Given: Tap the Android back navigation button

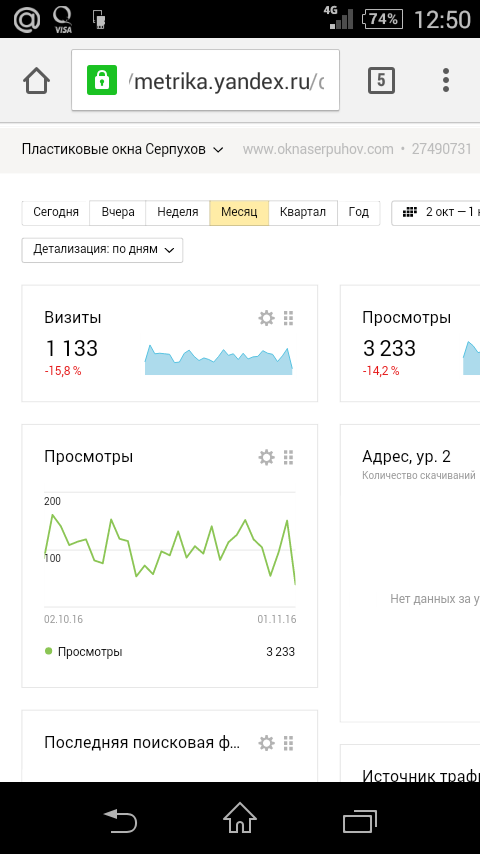Looking at the screenshot, I should 120,820.
